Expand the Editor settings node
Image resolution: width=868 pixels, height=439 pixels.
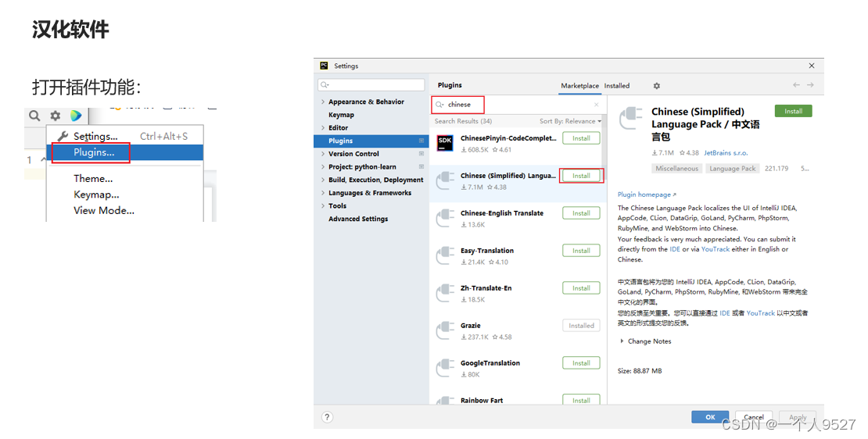tap(323, 128)
